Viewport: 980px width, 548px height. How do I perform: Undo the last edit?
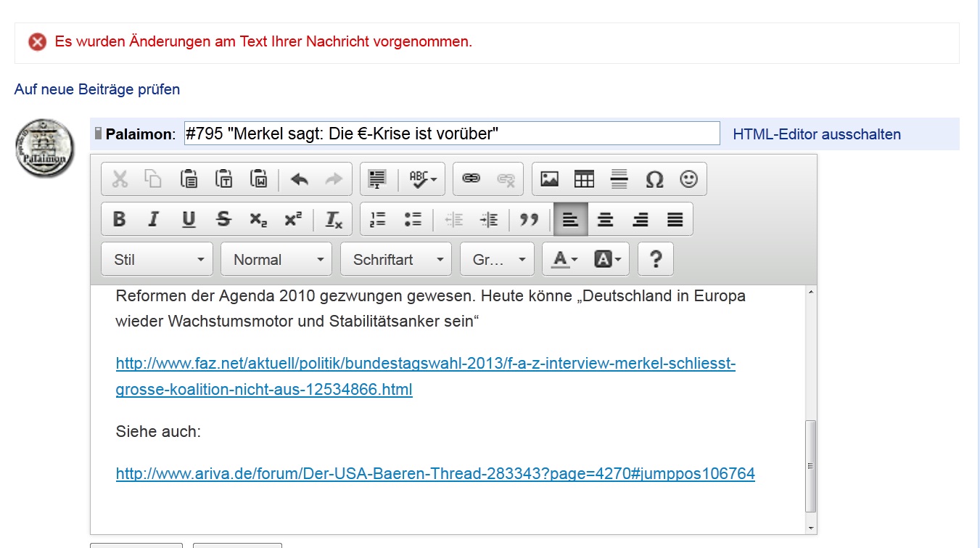click(299, 179)
